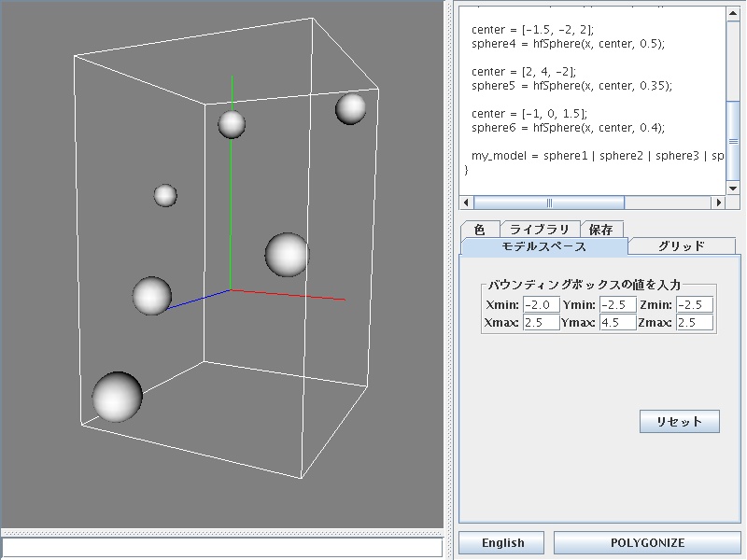Screen dimensions: 747x560
Task: Switch to the グリッド tab
Action: click(682, 246)
